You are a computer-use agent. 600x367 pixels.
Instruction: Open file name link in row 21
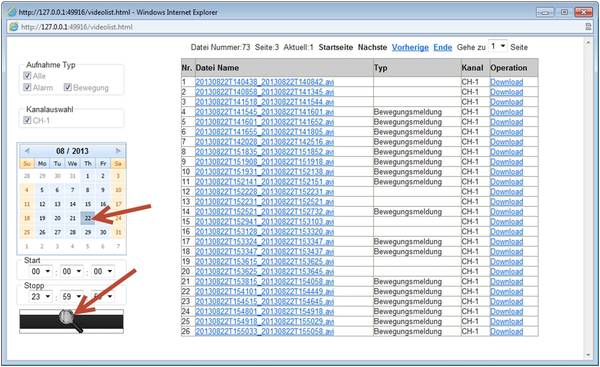(264, 281)
